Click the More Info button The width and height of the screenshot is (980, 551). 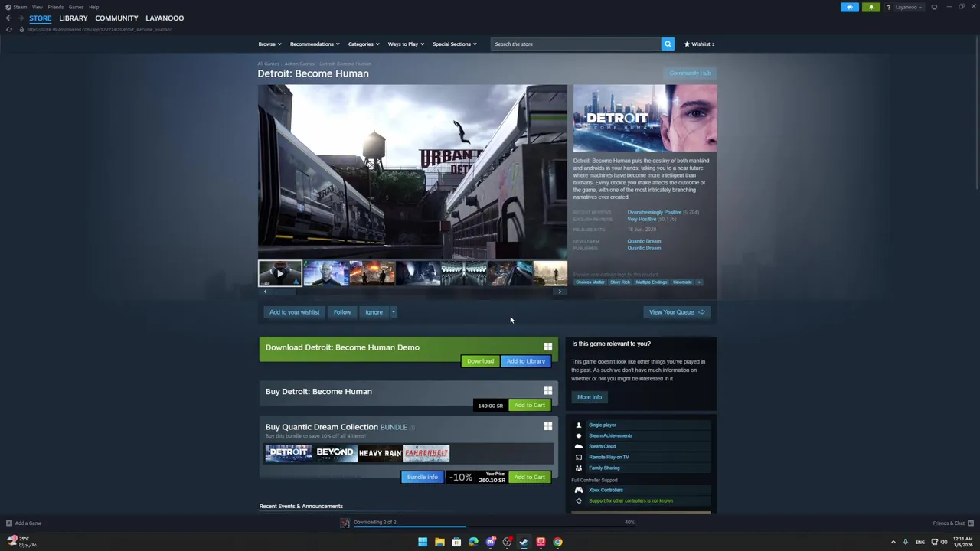click(590, 396)
